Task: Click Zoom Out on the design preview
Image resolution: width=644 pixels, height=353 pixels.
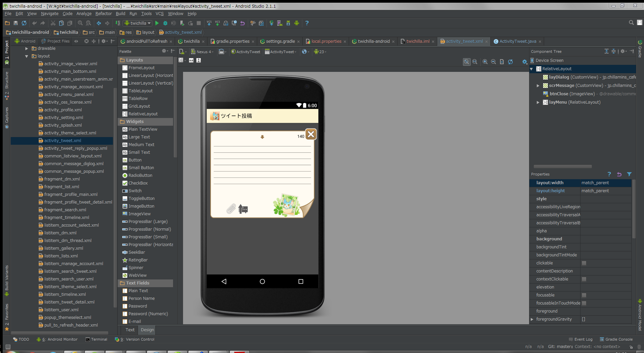Action: [x=493, y=62]
